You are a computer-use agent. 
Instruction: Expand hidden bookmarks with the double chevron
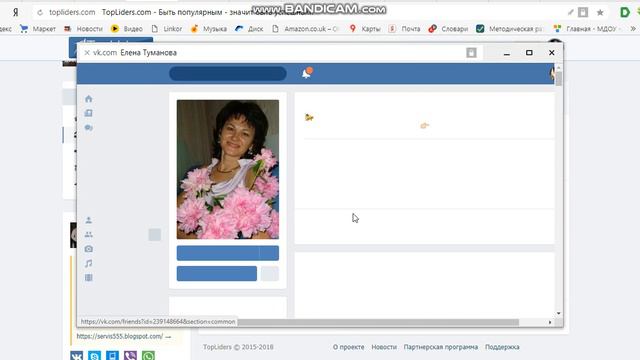[x=633, y=29]
